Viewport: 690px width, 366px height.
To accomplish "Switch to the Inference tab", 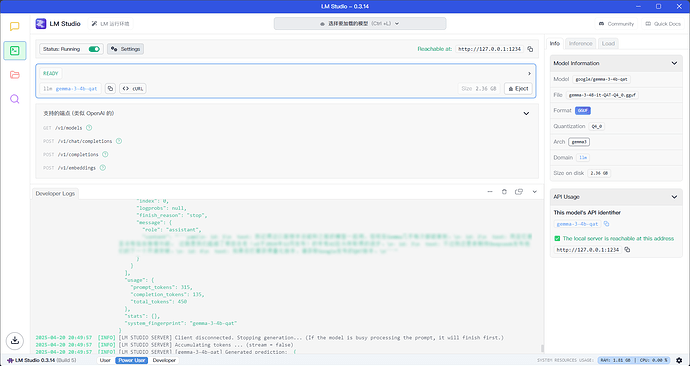I will pos(580,44).
